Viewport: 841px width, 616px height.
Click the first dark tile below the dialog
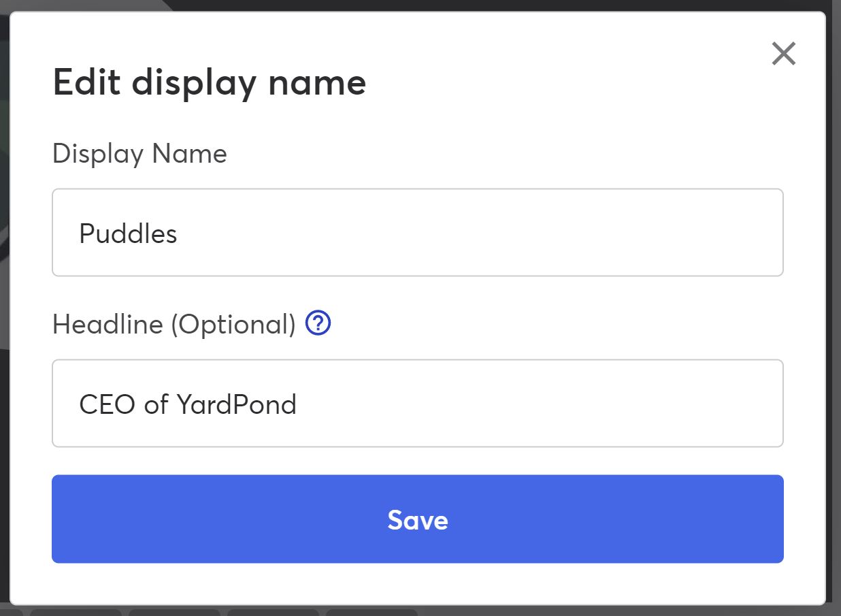point(76,613)
